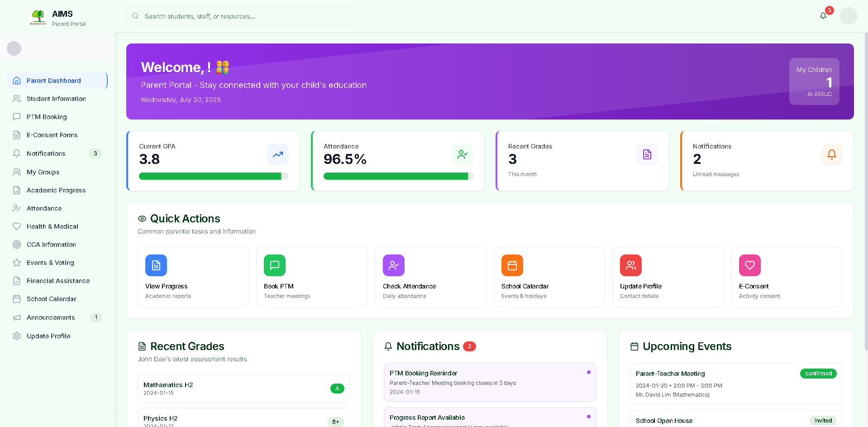The width and height of the screenshot is (868, 427).
Task: Go to School Calendar in sidebar
Action: 57,299
